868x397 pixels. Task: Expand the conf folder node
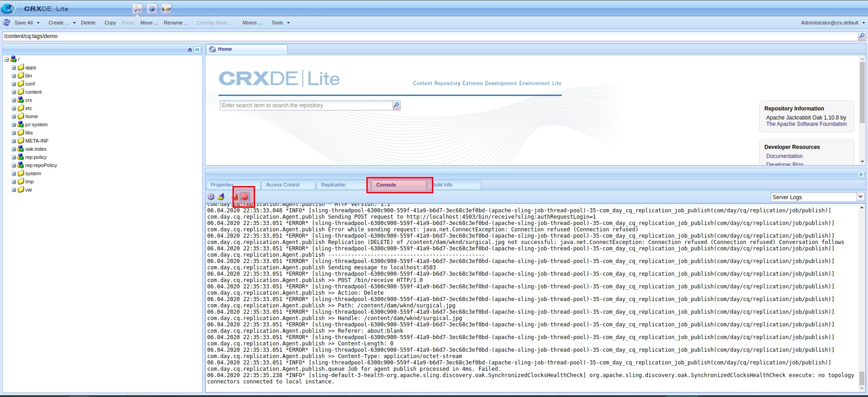(x=14, y=84)
